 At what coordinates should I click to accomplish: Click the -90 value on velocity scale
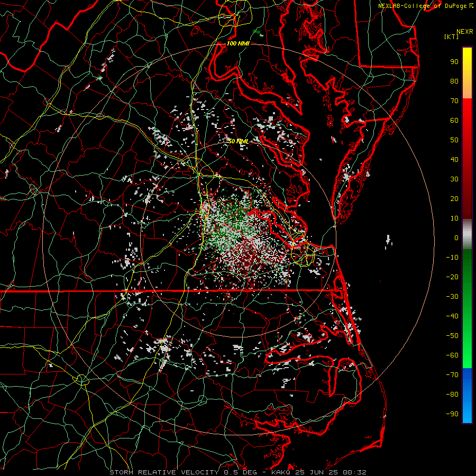[452, 414]
